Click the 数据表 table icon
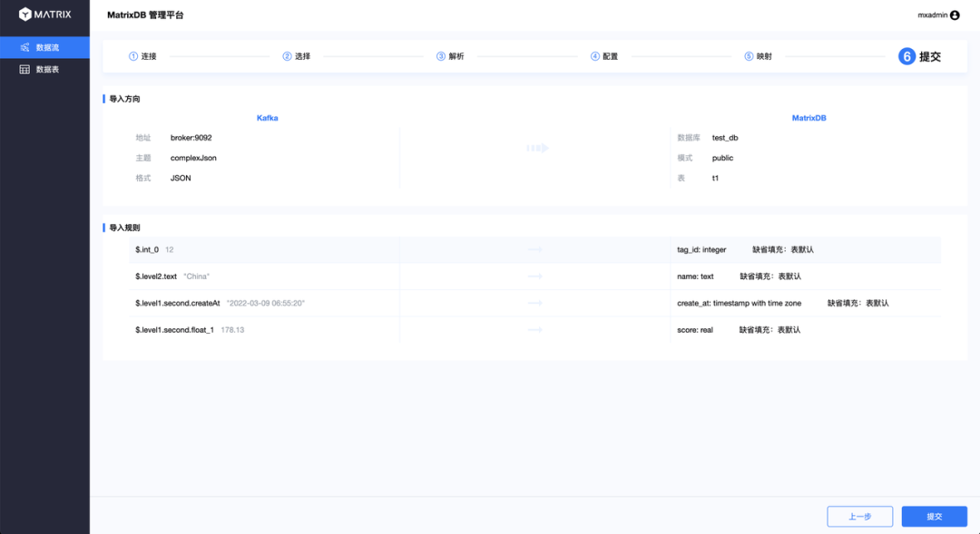Image resolution: width=980 pixels, height=534 pixels. 24,69
